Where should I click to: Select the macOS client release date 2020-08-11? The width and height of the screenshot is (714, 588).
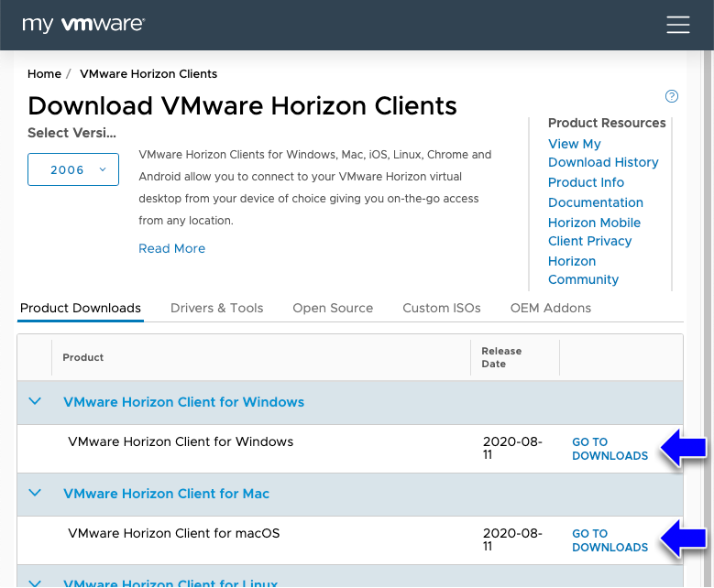pos(512,539)
